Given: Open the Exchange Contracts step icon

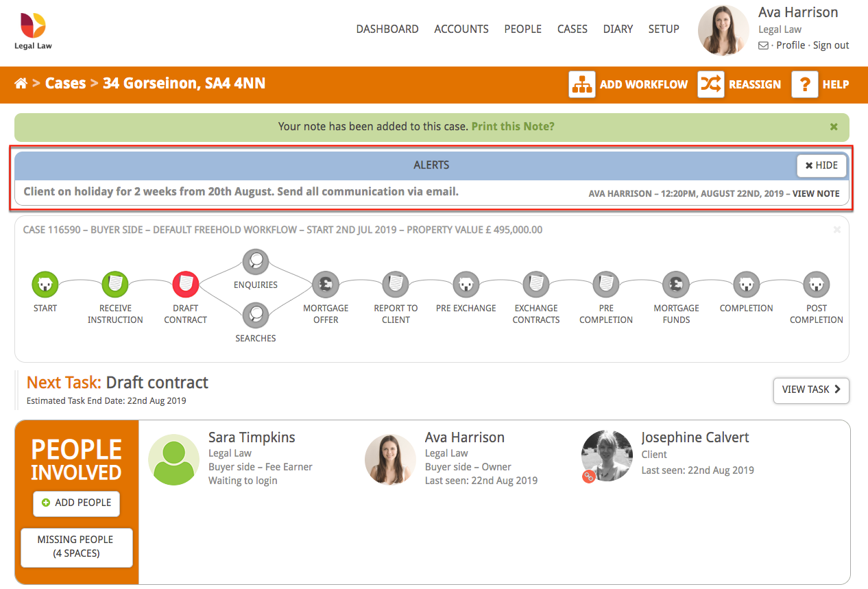Looking at the screenshot, I should coord(535,284).
